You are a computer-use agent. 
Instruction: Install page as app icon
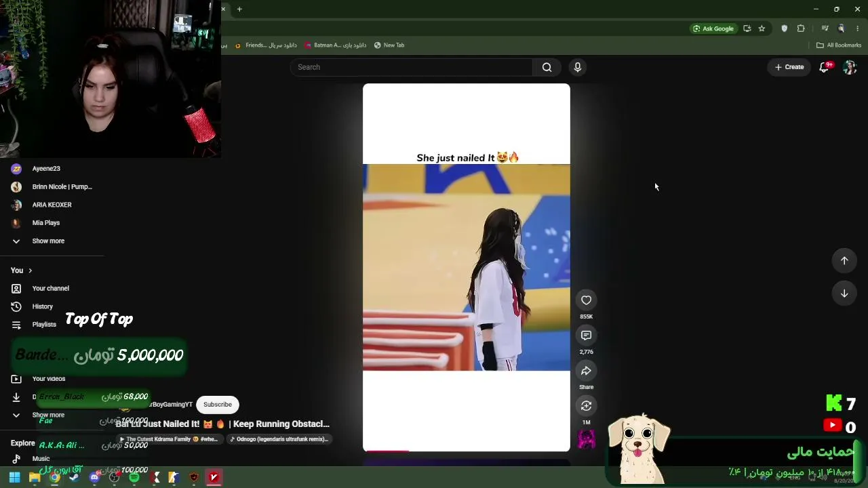click(747, 28)
